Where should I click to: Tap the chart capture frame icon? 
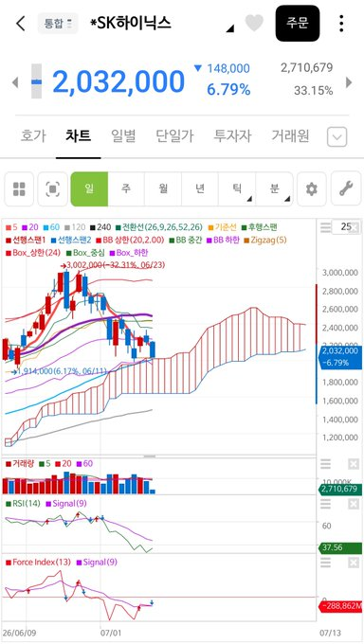pyautogui.click(x=53, y=188)
